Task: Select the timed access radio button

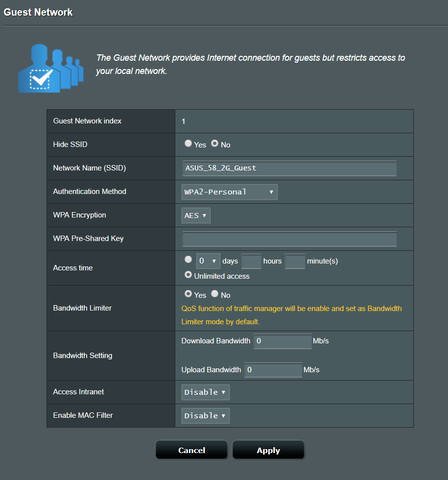Action: click(188, 259)
